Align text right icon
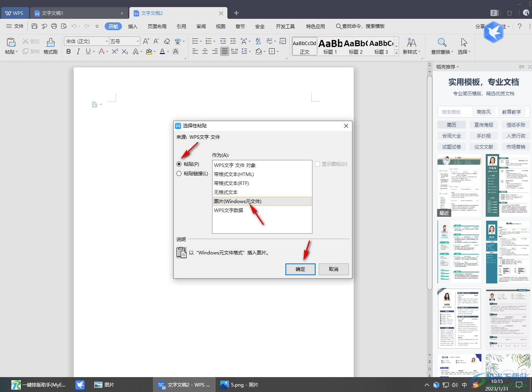Viewport: 532px width, 392px height. (x=215, y=51)
